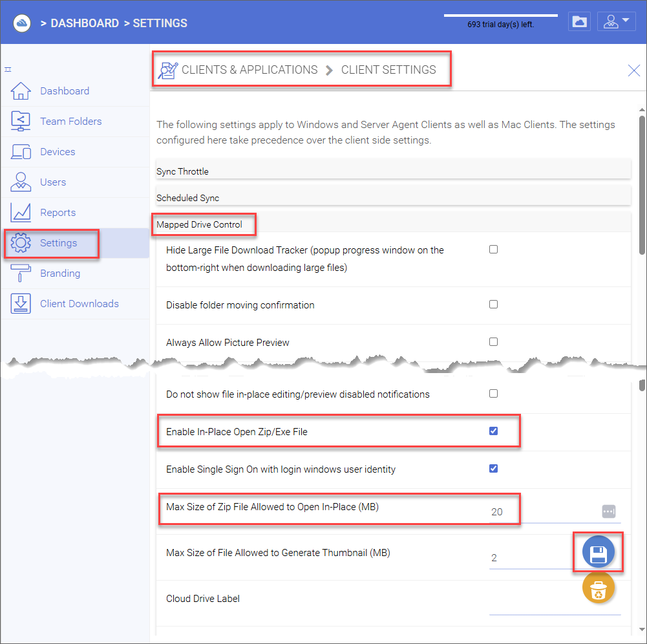Click the cloud logo in header
647x644 pixels.
(22, 23)
